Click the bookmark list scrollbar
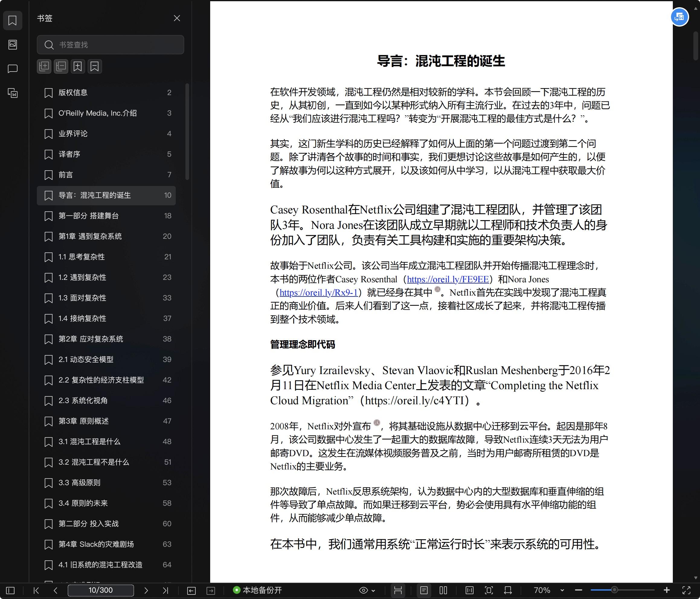700x599 pixels. pos(187,132)
